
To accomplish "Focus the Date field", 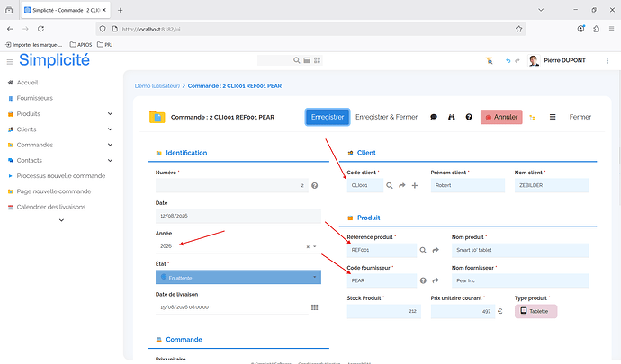I will coord(238,216).
